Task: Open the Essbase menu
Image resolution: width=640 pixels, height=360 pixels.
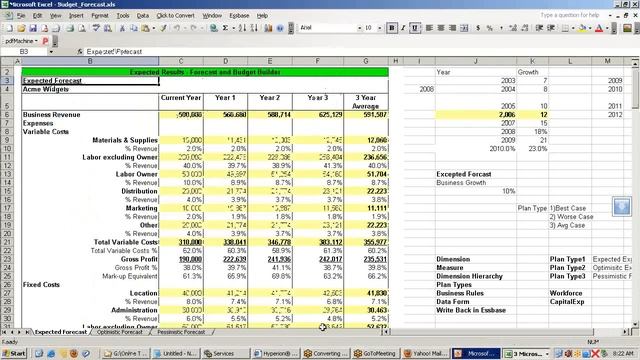Action: (239, 16)
